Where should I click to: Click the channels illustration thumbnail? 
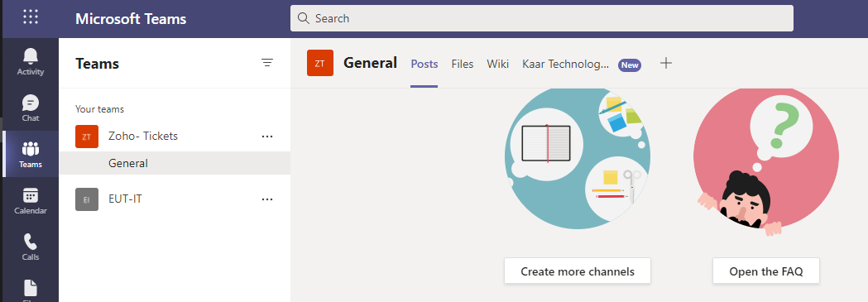pos(578,159)
